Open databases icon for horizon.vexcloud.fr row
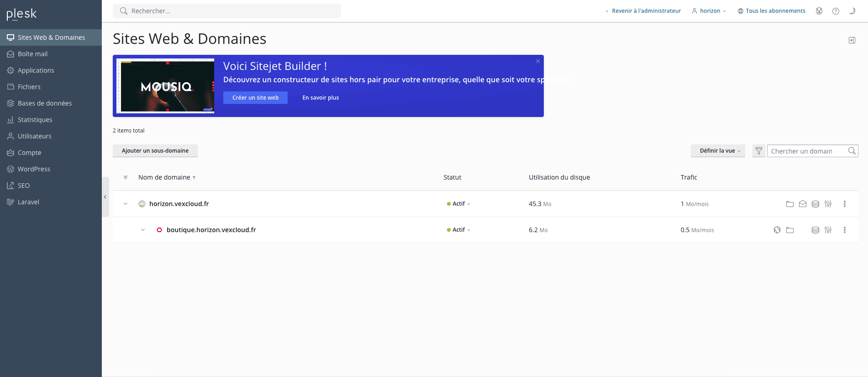868x377 pixels. [815, 204]
